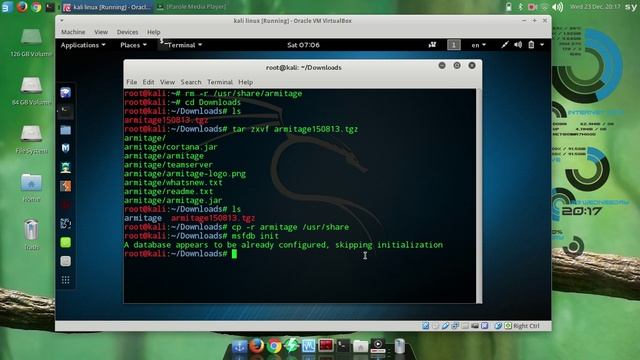Screen dimensions: 640x360
Task: Click the red Maltego icon in the Kali dock
Action: (65, 205)
